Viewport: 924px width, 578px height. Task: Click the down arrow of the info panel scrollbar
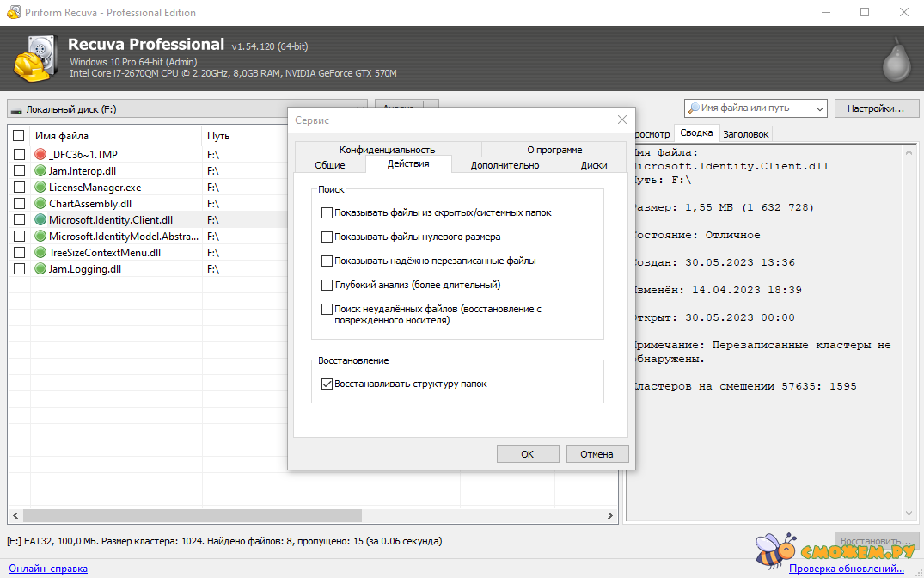tap(909, 513)
